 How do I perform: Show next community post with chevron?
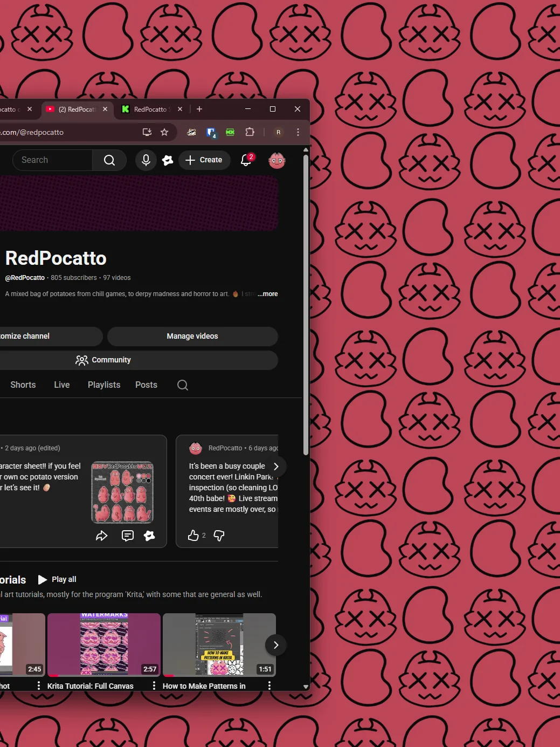[276, 467]
